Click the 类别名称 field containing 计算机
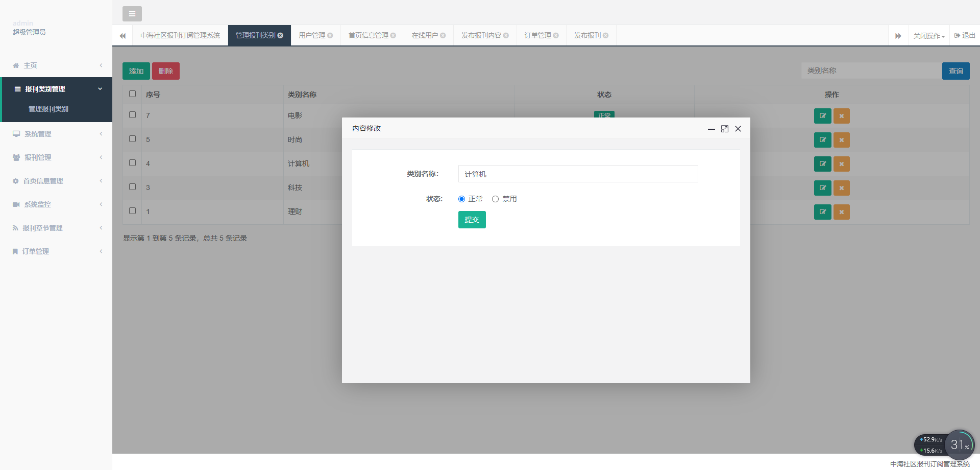The height and width of the screenshot is (470, 980). pyautogui.click(x=578, y=174)
